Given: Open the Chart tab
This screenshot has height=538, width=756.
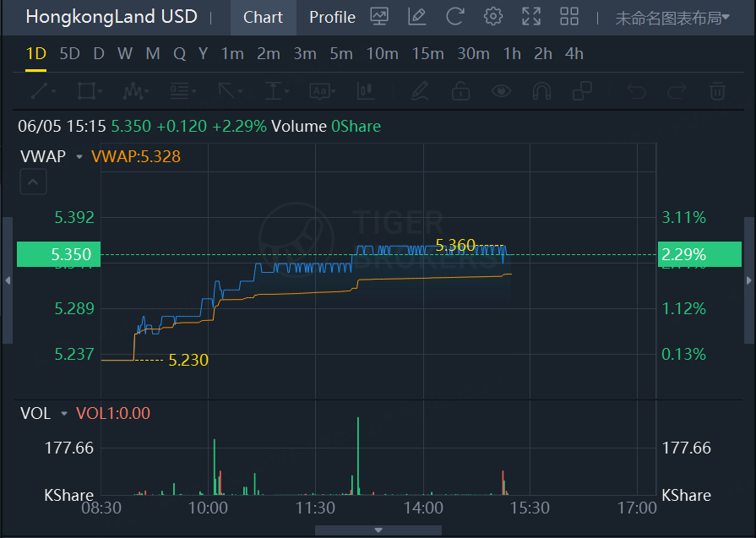Looking at the screenshot, I should coord(264,18).
